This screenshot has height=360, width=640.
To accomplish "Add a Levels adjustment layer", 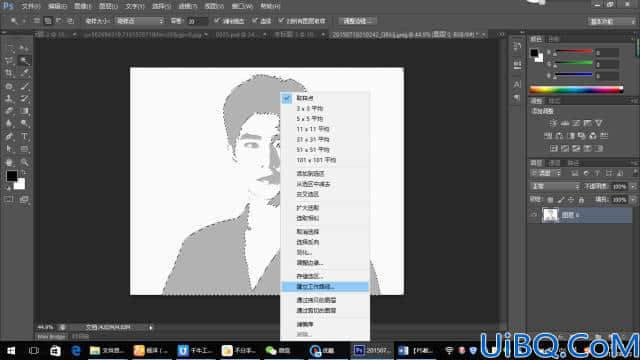I will click(x=565, y=123).
